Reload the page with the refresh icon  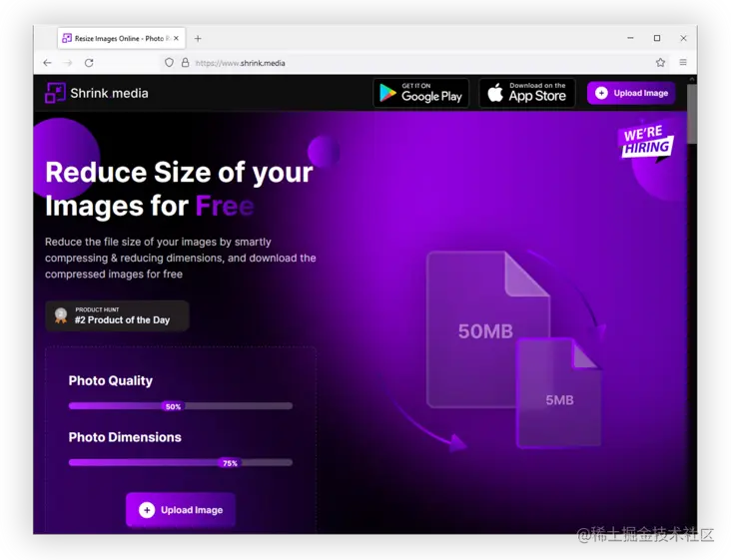click(x=89, y=63)
